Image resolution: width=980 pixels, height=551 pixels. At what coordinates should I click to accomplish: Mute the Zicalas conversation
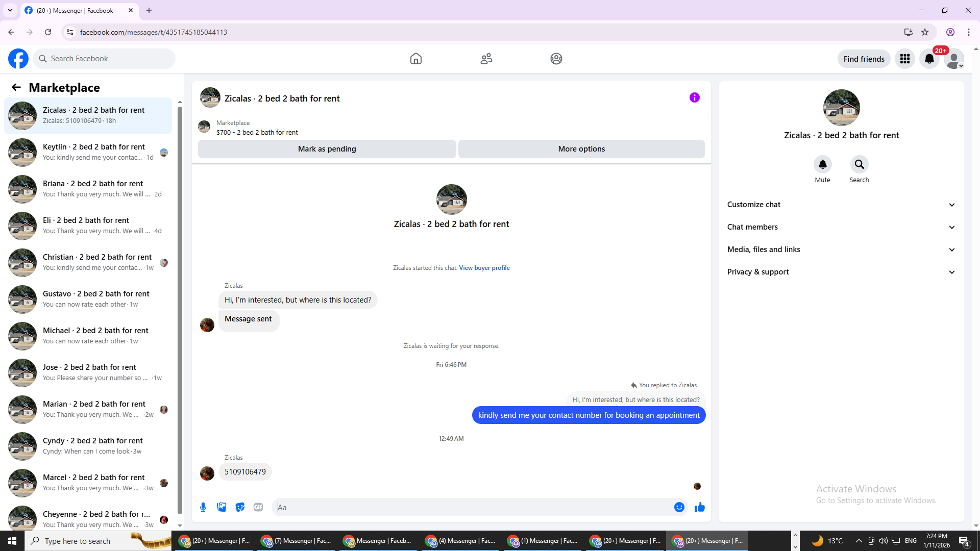(823, 164)
